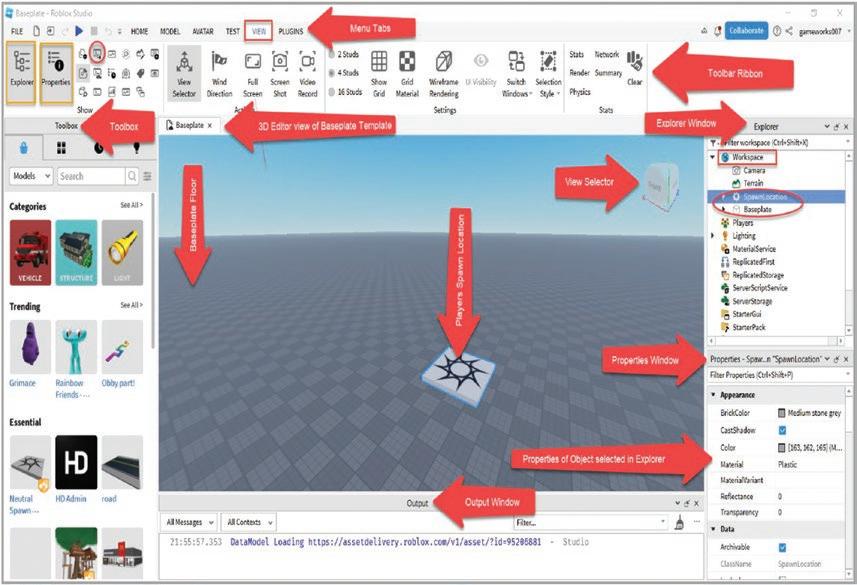The image size is (857, 585).
Task: Open the Toolbox creations lightbulb tab
Action: tap(136, 148)
